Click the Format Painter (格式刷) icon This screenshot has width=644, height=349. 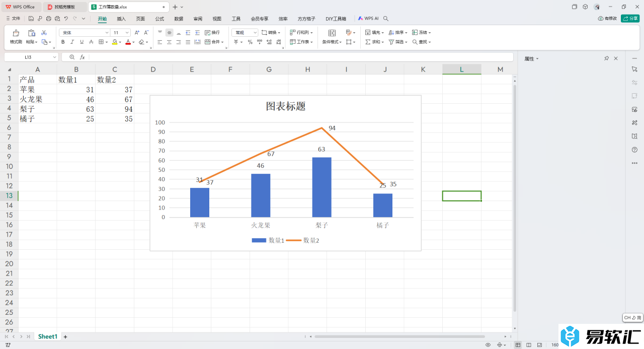pos(16,33)
